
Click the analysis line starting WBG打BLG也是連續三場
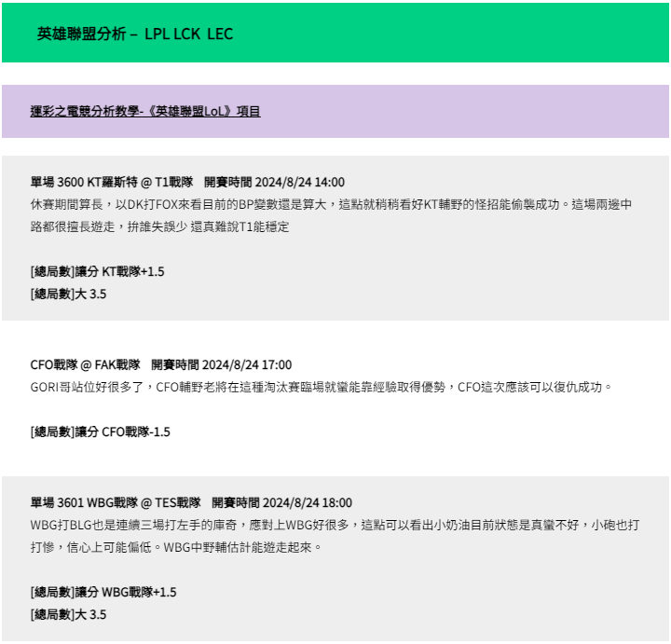335,525
